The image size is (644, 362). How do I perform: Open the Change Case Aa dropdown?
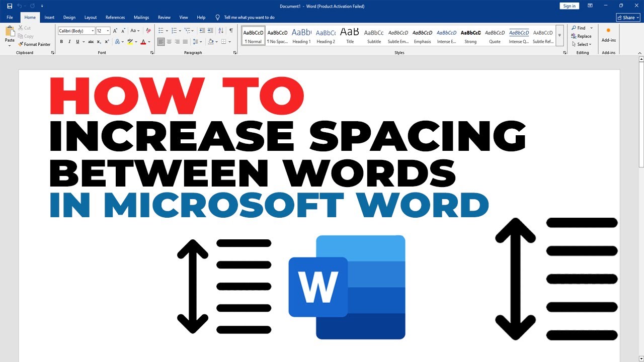[135, 31]
